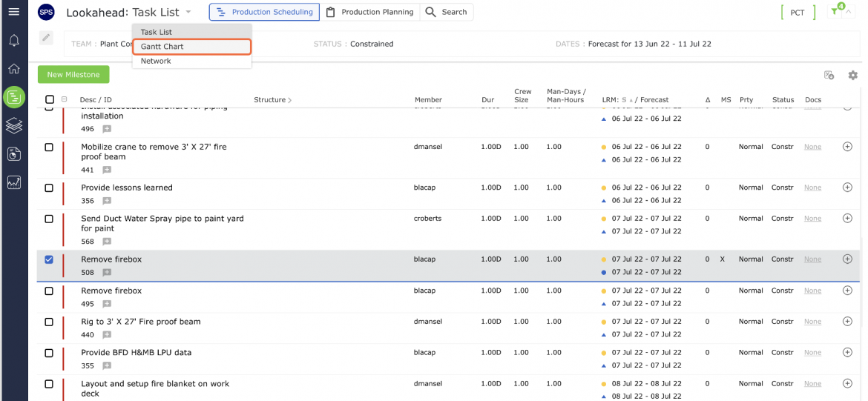Open None docs link for Mobilize crane row
This screenshot has height=401, width=868.
coord(812,147)
